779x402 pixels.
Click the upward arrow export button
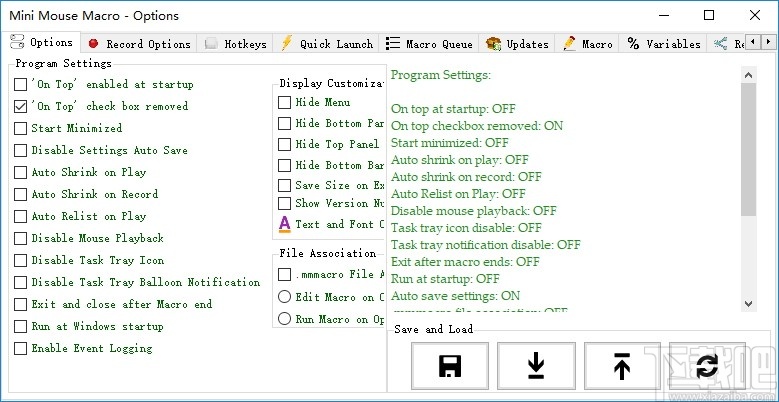[x=622, y=366]
